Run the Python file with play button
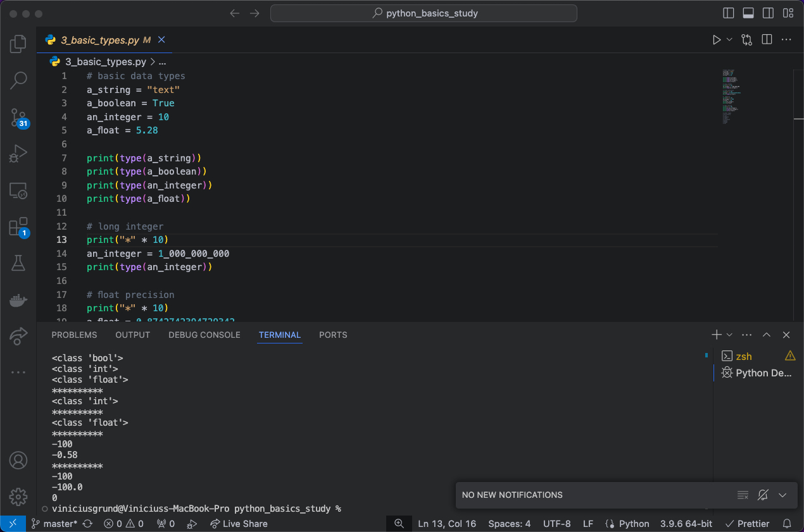The width and height of the screenshot is (804, 532). [717, 40]
